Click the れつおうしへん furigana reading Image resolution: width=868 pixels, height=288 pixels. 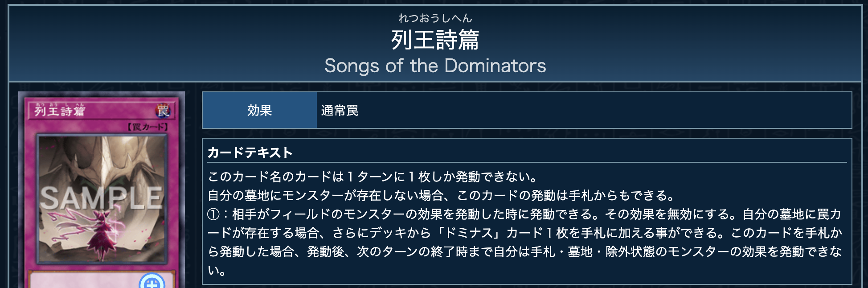click(x=435, y=18)
